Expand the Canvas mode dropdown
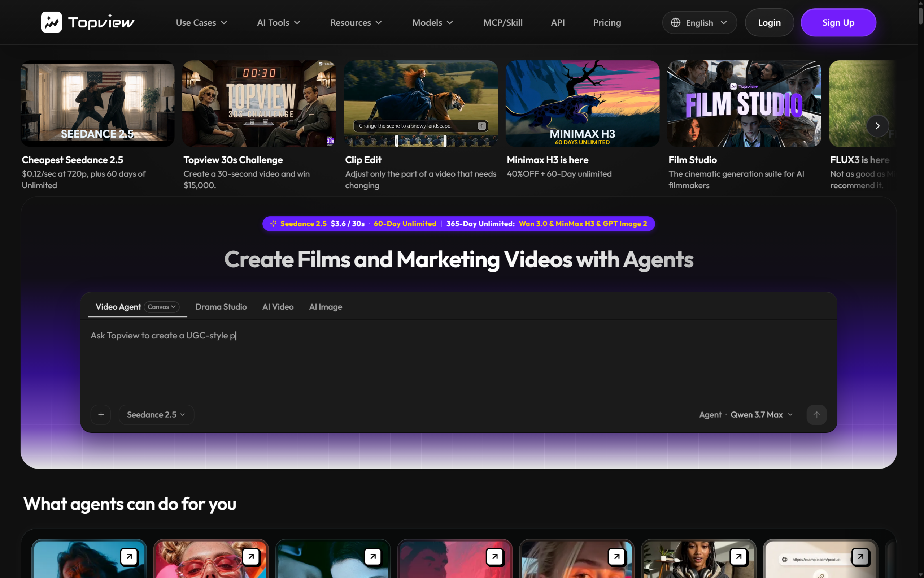Image resolution: width=924 pixels, height=578 pixels. pyautogui.click(x=161, y=307)
